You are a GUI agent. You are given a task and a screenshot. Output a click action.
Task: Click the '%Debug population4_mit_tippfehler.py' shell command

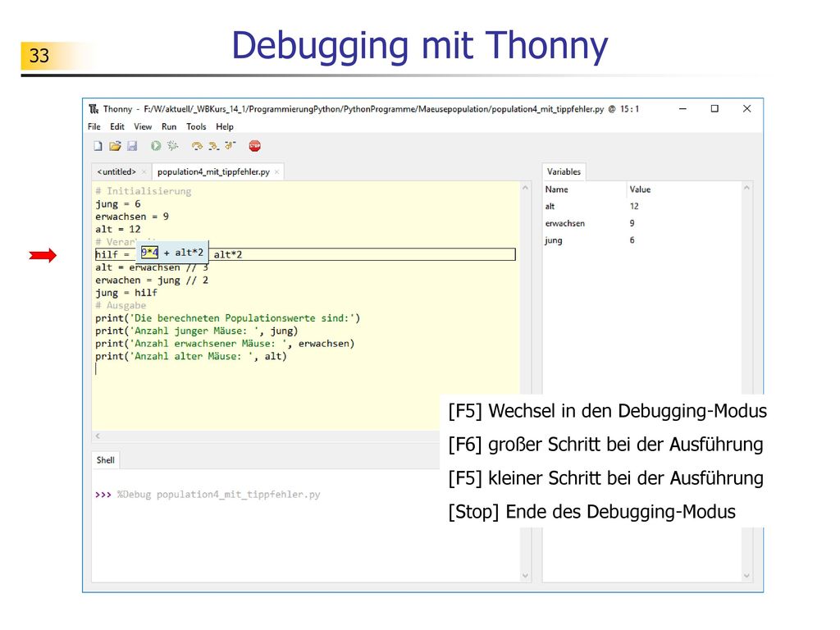tap(218, 495)
